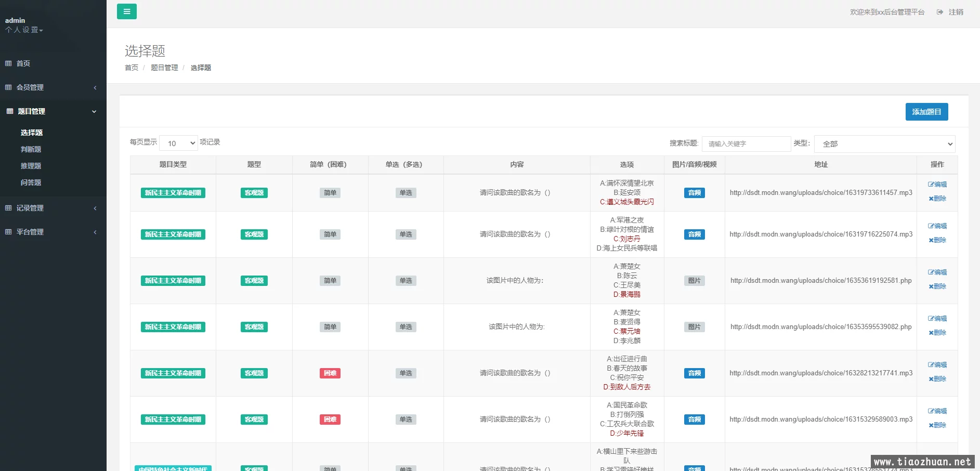Delete the 军港之夜 question row
Image resolution: width=980 pixels, height=471 pixels.
click(937, 240)
